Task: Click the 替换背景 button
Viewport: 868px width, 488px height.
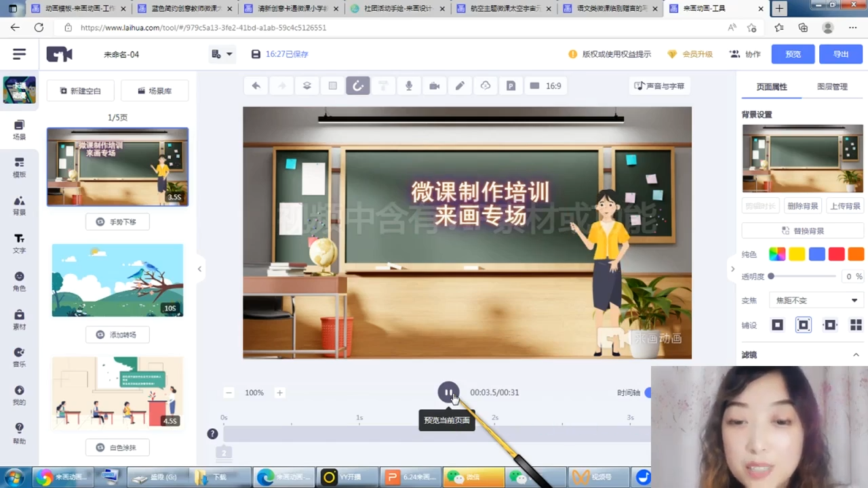Action: click(802, 231)
